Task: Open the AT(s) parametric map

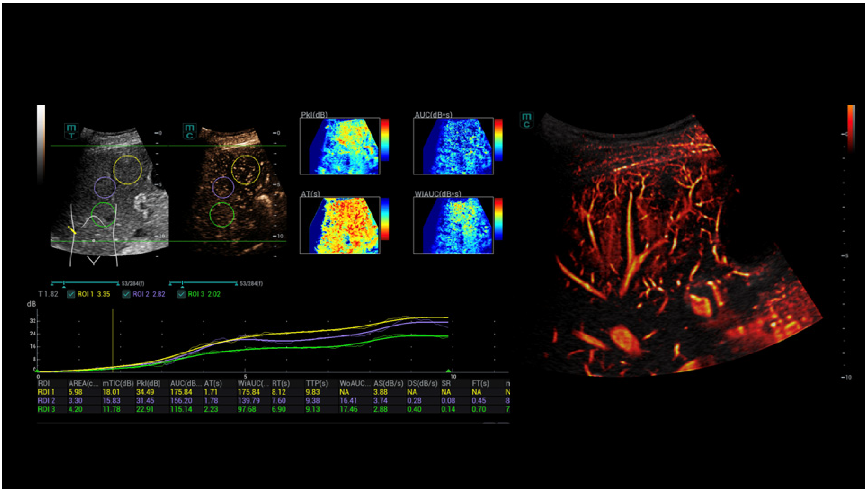Action: (340, 225)
